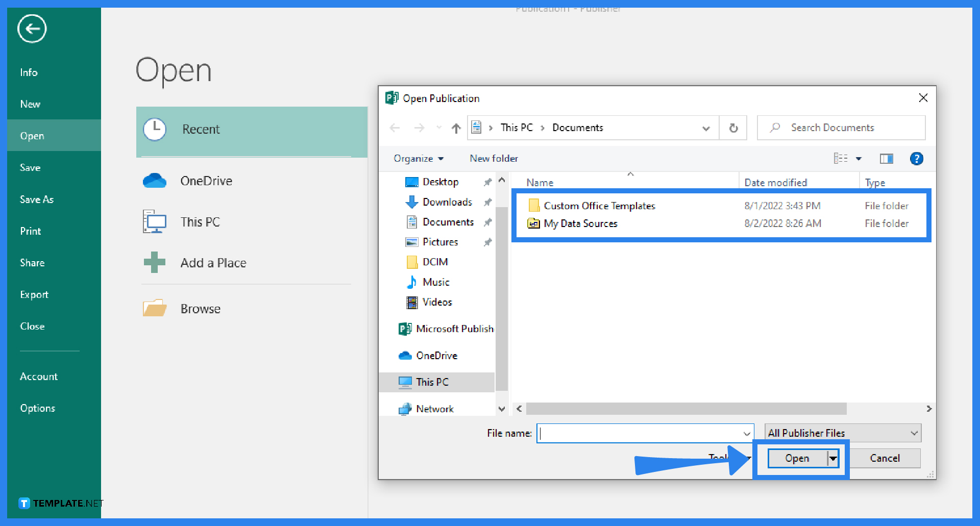This screenshot has width=980, height=526.
Task: Unpin Desktop from Quick access
Action: click(487, 182)
